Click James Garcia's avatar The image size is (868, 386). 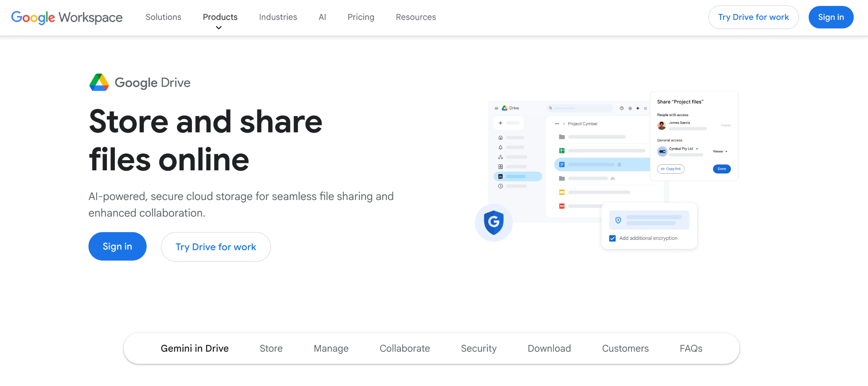tap(662, 125)
